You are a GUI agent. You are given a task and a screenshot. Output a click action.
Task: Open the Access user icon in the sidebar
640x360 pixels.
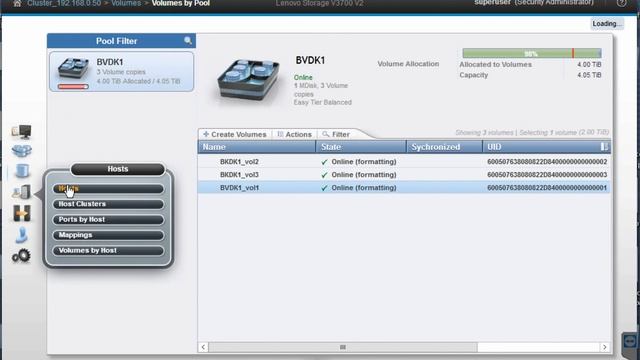coord(22,235)
